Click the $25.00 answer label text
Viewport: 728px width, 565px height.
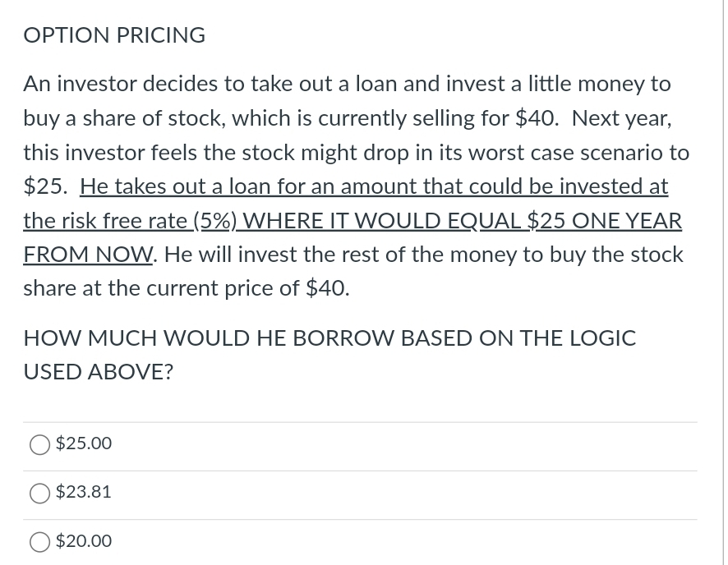tap(84, 443)
